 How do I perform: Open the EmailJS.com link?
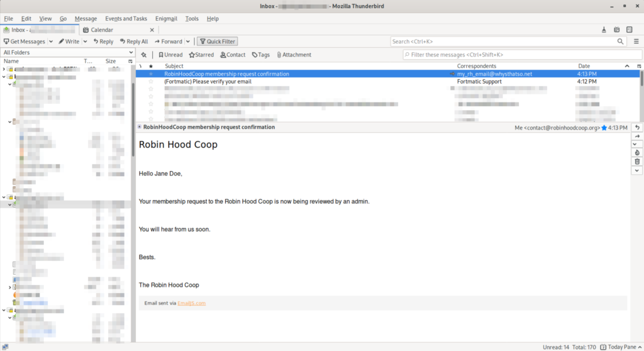pos(191,303)
